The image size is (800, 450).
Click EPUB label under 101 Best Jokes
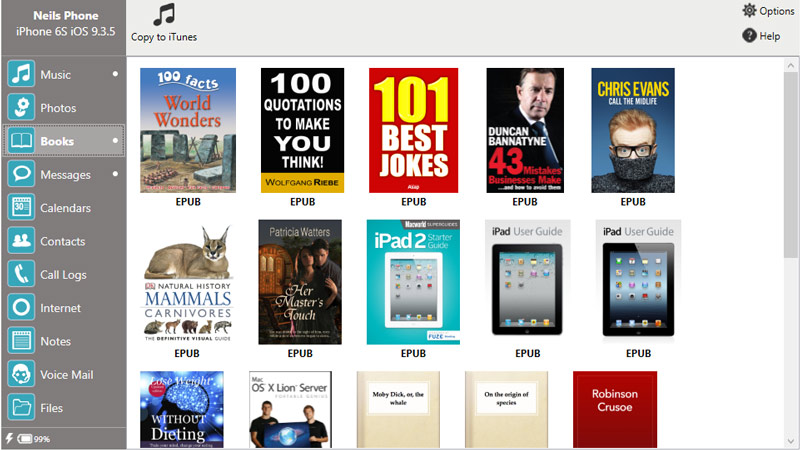coord(414,202)
